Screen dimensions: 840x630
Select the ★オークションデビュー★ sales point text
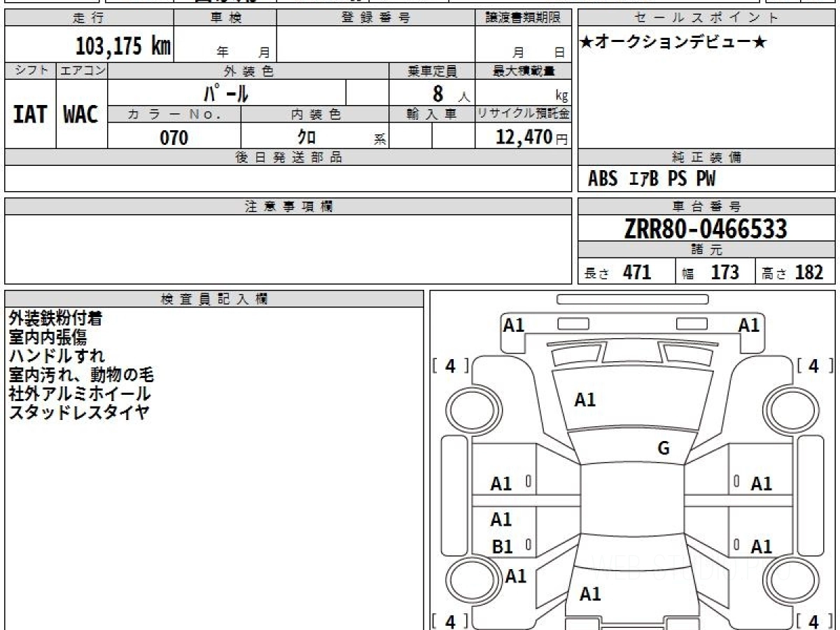point(673,43)
